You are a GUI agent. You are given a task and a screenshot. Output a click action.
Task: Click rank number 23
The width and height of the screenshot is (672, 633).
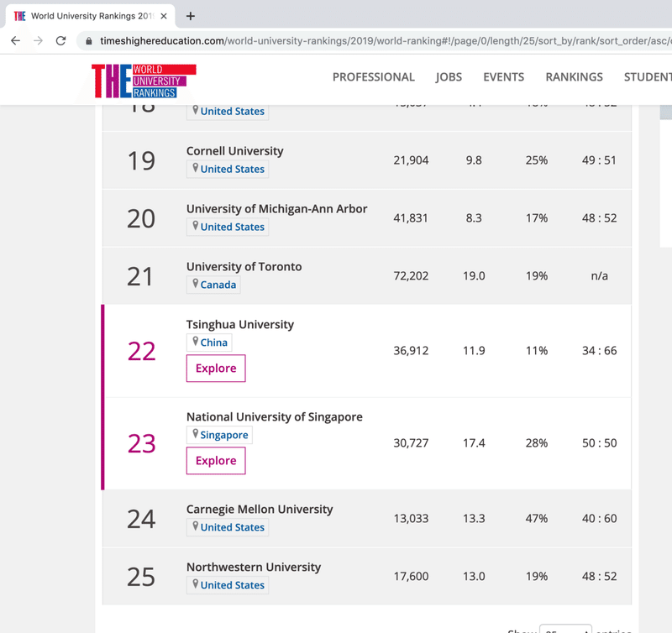point(141,443)
